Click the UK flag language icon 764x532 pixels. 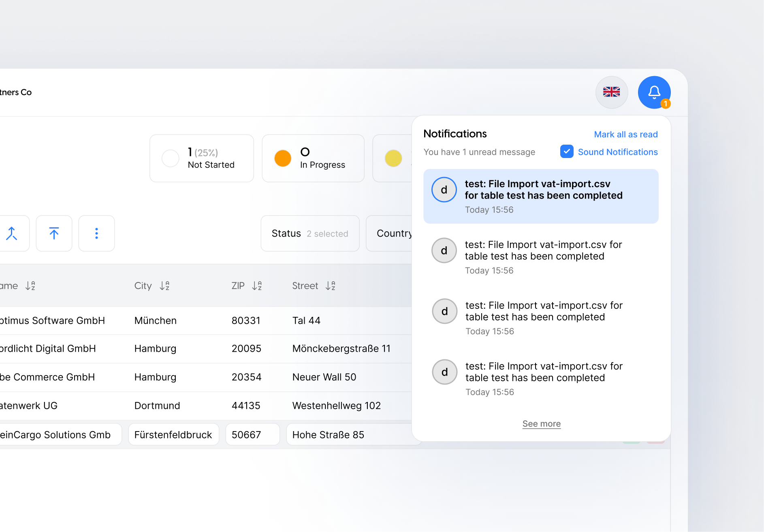611,92
